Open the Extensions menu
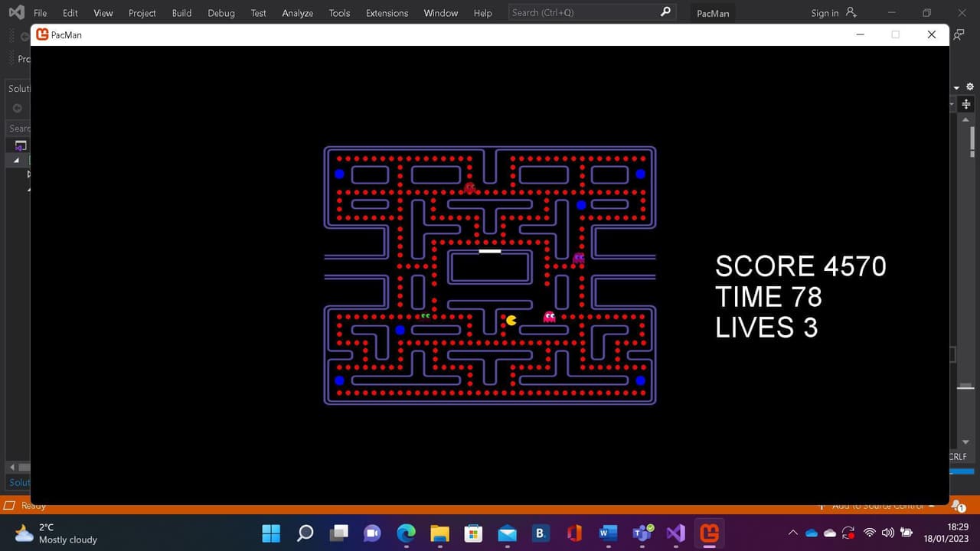 [387, 13]
